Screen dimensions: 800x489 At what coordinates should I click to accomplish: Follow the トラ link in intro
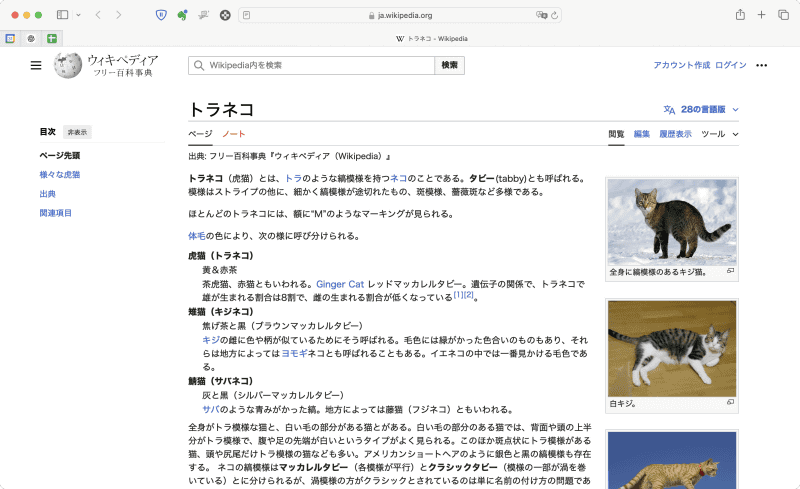point(293,178)
